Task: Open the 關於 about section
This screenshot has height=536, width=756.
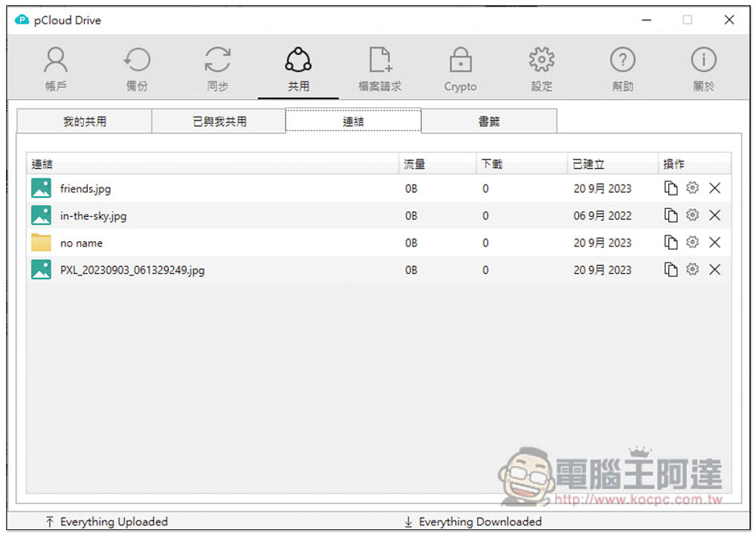Action: pos(703,69)
